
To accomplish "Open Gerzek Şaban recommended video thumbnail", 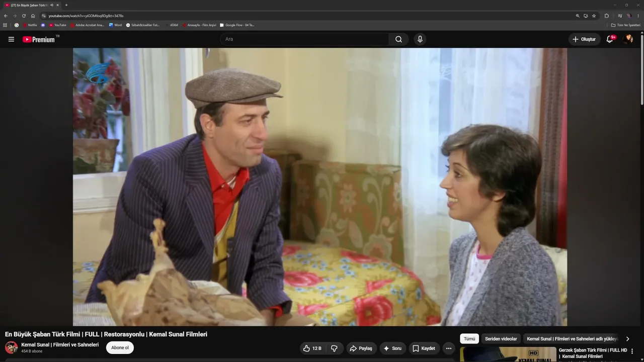I will pos(508,354).
